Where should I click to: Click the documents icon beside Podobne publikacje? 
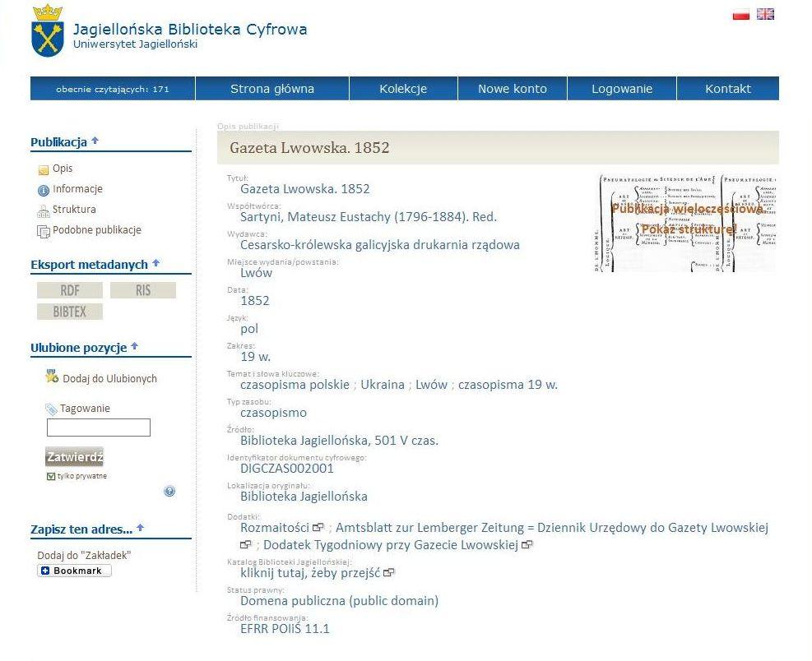(44, 231)
